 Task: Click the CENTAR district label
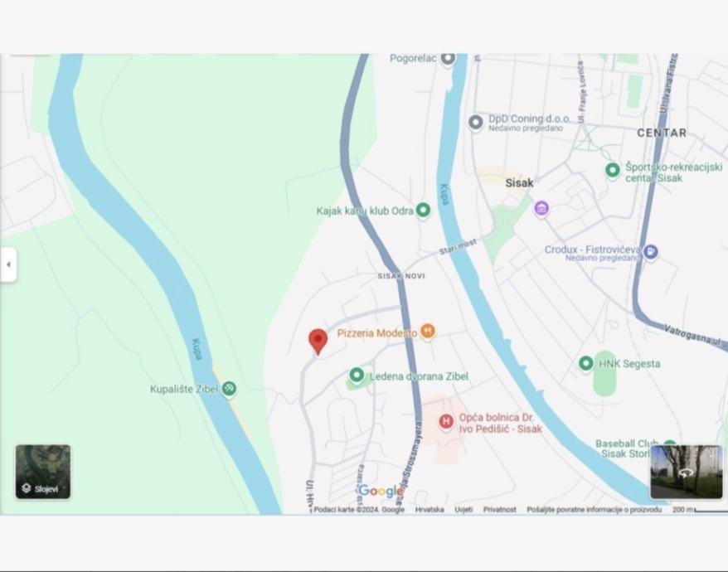point(662,133)
